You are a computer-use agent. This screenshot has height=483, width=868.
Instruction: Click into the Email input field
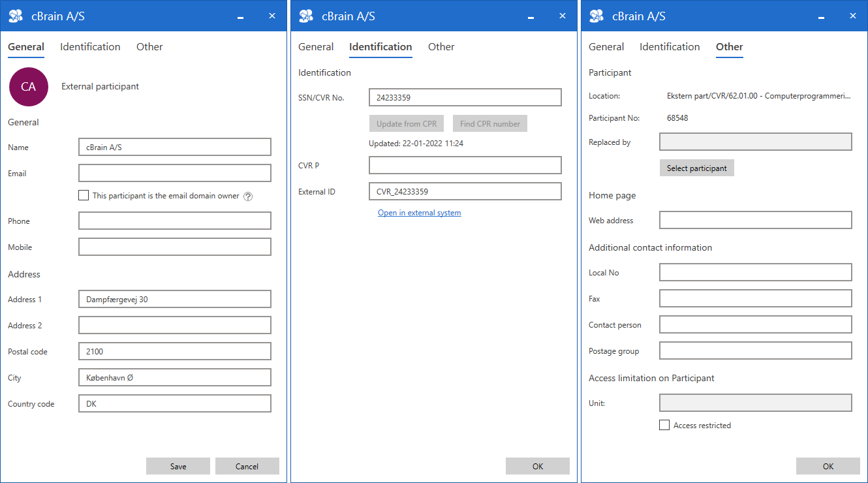[174, 173]
